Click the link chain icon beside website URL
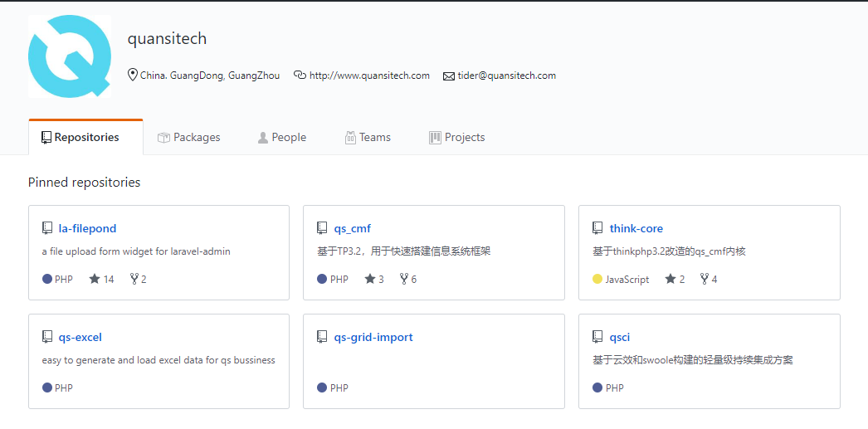Image resolution: width=868 pixels, height=429 pixels. pos(300,76)
